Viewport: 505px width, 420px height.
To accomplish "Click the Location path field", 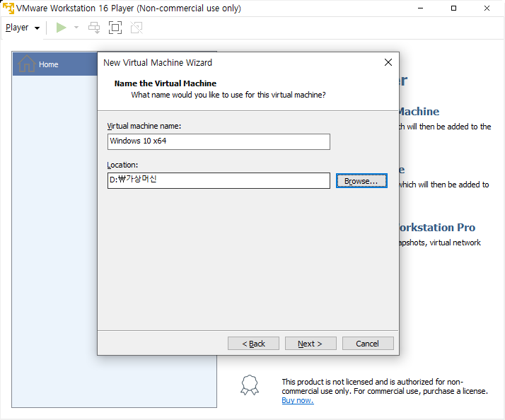I will pyautogui.click(x=219, y=181).
